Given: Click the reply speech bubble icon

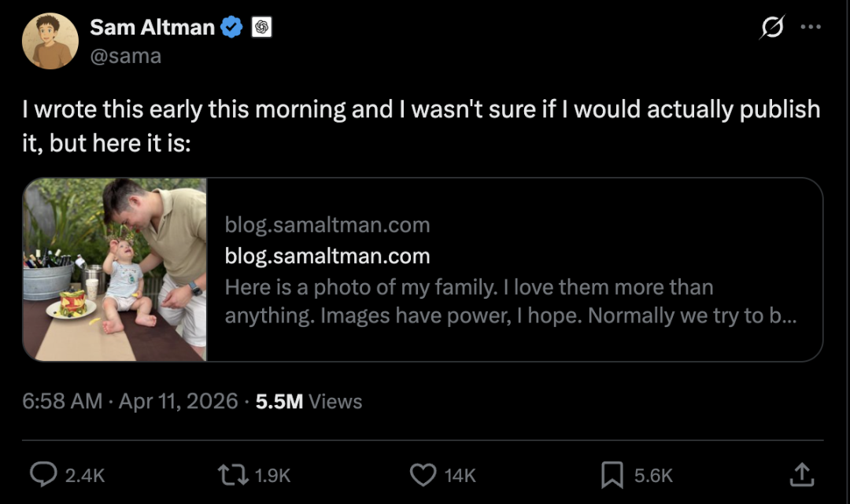Looking at the screenshot, I should coord(42,474).
